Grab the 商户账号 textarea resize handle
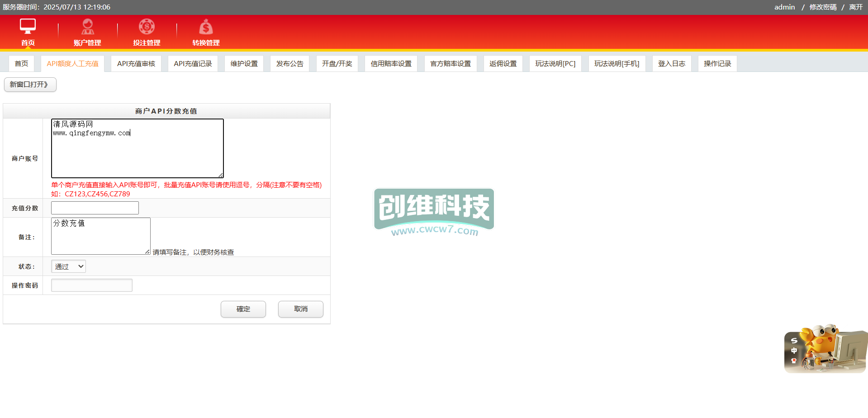Screen dimensions: 868x418 click(x=221, y=175)
